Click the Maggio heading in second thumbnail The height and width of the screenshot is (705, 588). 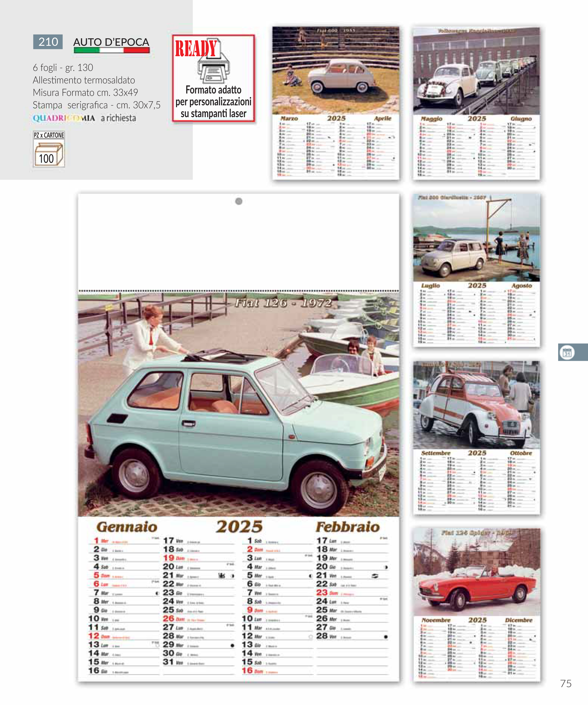pyautogui.click(x=431, y=119)
